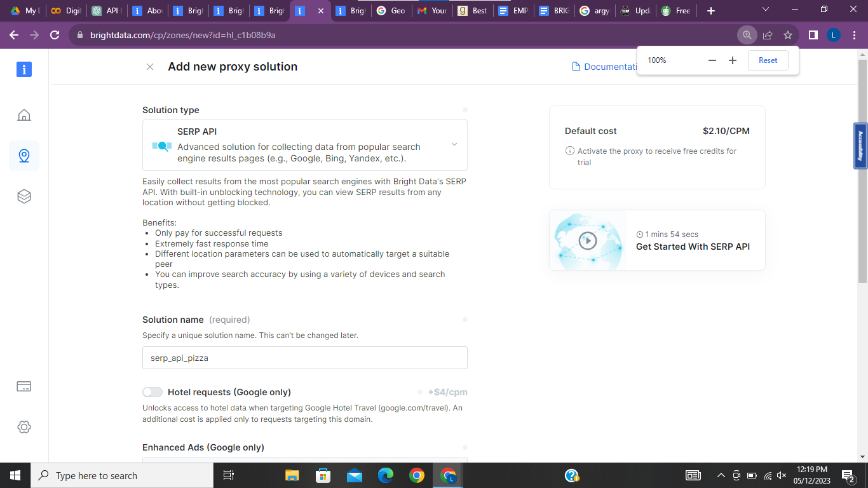Switch to the EMP Google Docs tab
Viewport: 868px width, 488px height.
coord(513,11)
